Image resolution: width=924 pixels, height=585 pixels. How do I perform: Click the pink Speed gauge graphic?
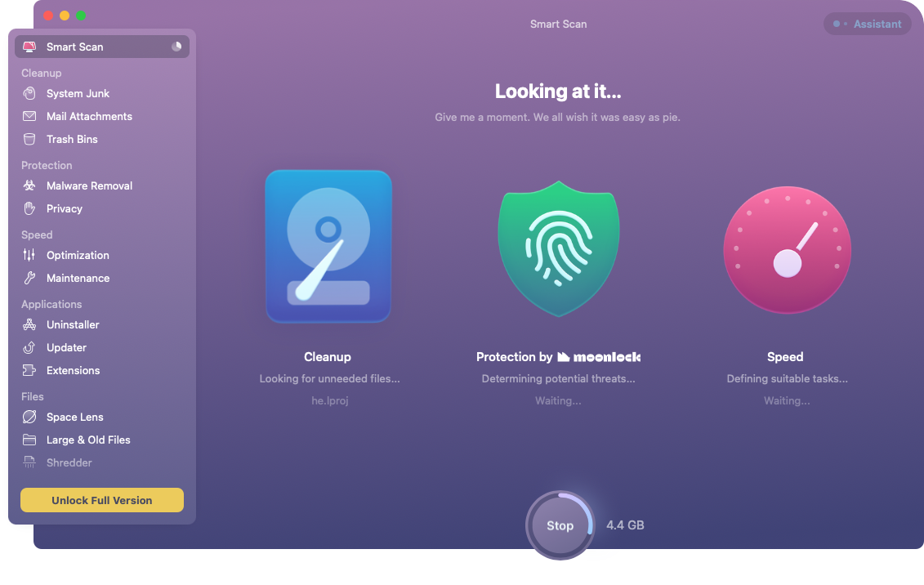(787, 250)
